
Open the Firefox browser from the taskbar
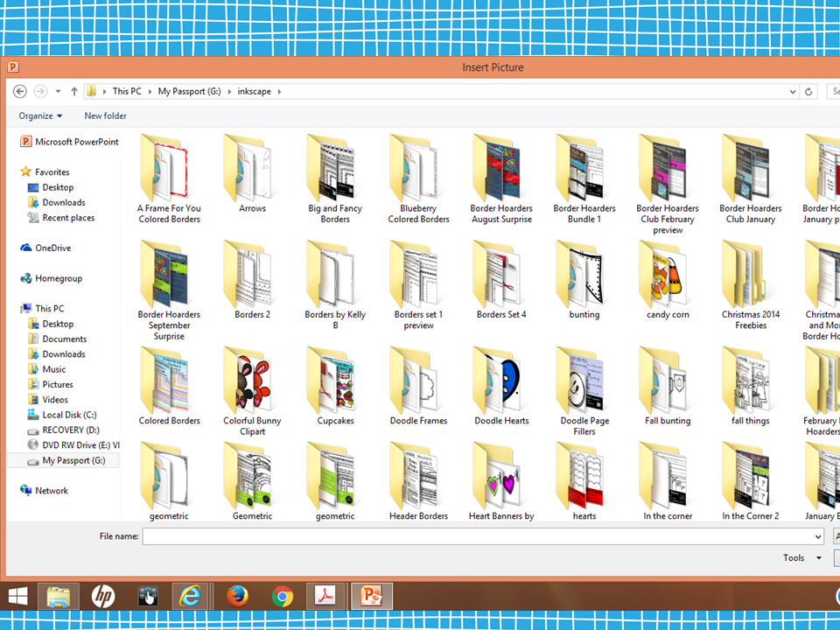pyautogui.click(x=236, y=596)
